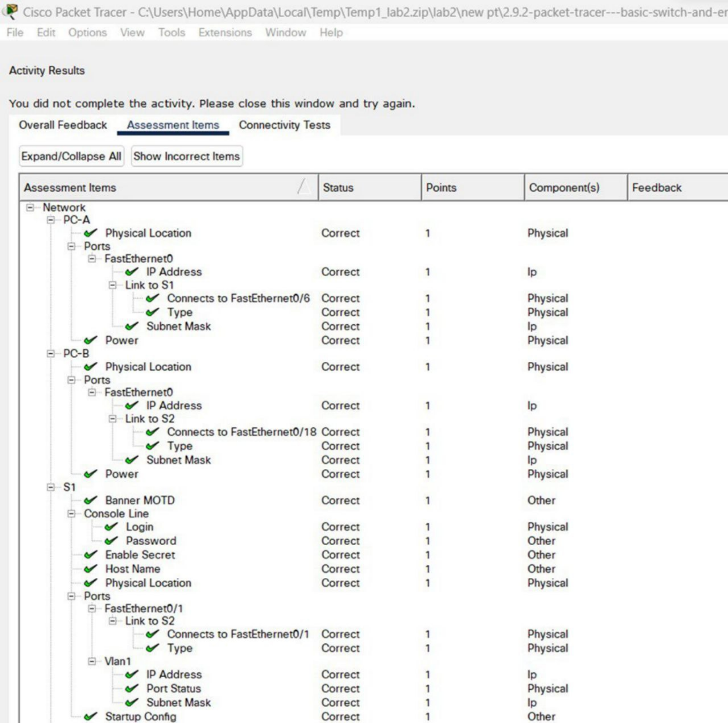728x723 pixels.
Task: Collapse the S1 tree node
Action: (x=51, y=487)
